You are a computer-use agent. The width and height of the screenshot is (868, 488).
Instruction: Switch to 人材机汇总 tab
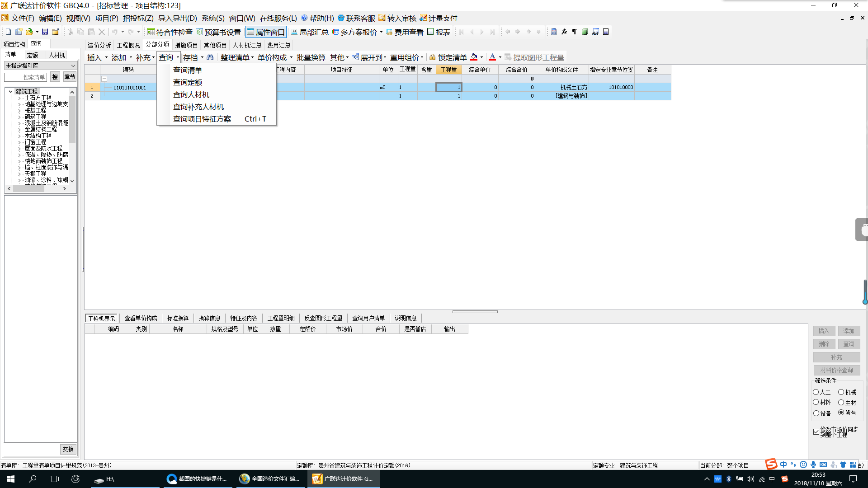[247, 45]
